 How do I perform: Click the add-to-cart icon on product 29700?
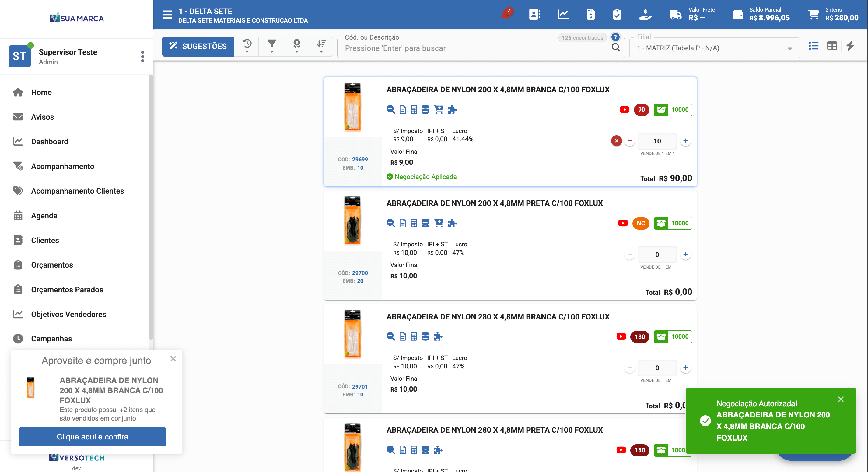click(438, 223)
